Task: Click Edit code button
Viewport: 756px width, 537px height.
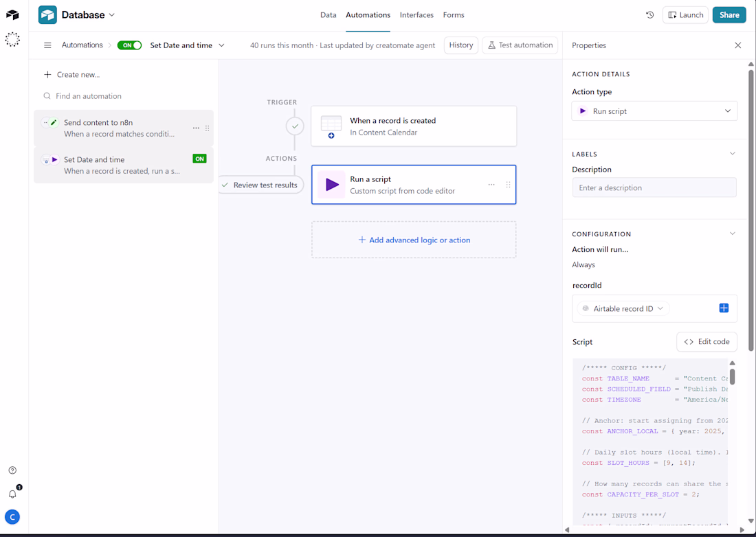Action: tap(707, 342)
